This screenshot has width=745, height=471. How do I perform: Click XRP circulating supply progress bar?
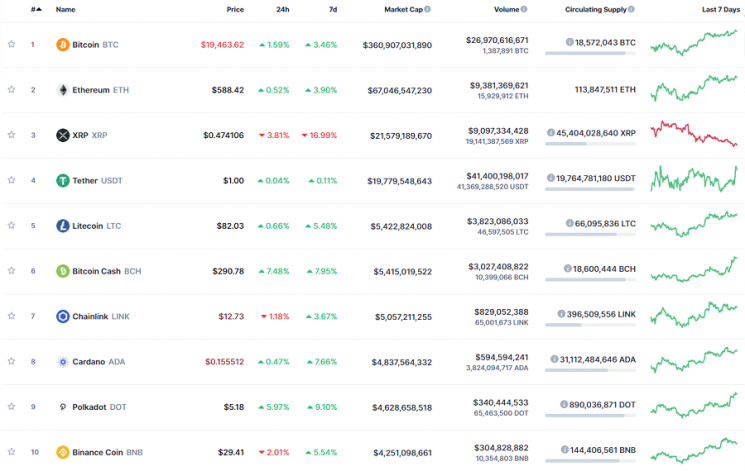tap(590, 144)
